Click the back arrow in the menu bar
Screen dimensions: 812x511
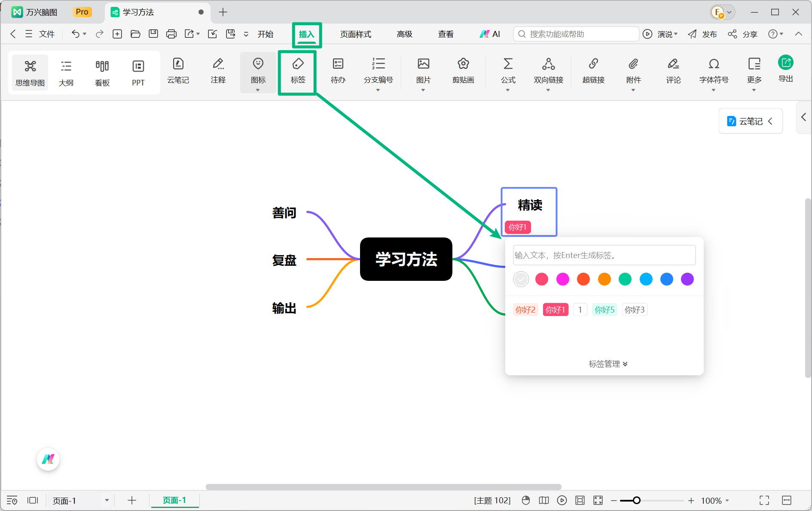tap(13, 34)
